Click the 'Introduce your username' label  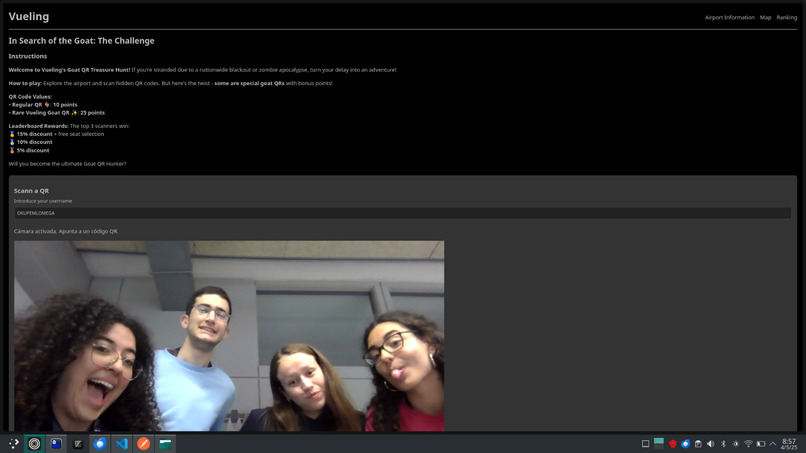coord(43,201)
